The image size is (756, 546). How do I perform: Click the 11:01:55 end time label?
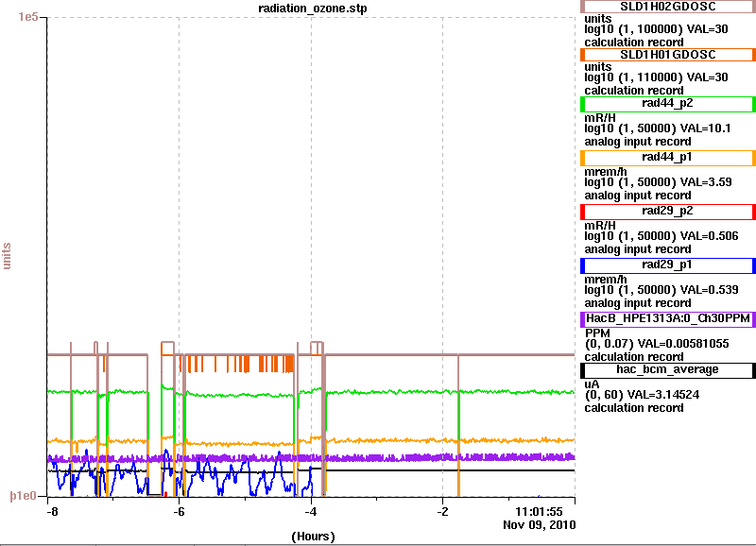[539, 512]
